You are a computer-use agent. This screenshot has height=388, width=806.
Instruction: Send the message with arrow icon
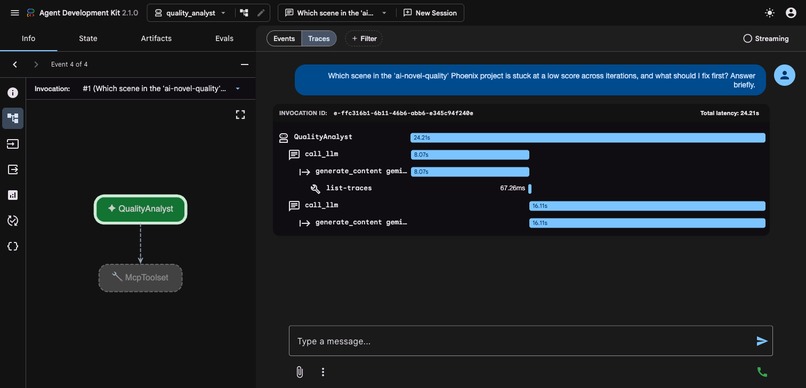761,341
